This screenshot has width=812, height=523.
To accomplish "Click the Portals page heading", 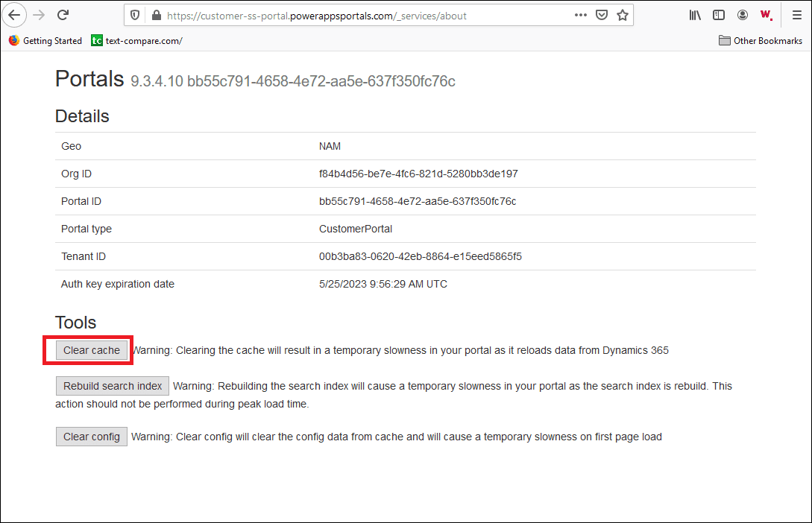I will (x=89, y=79).
